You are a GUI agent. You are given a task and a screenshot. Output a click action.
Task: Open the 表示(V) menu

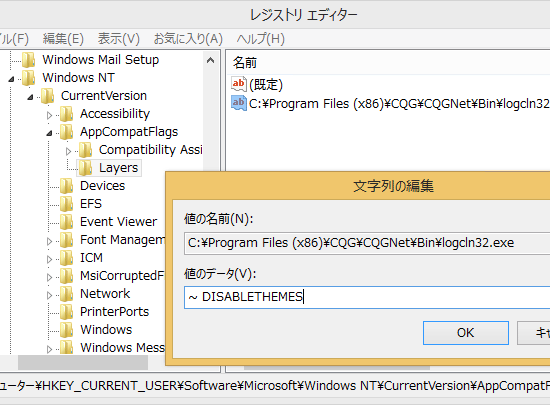119,39
